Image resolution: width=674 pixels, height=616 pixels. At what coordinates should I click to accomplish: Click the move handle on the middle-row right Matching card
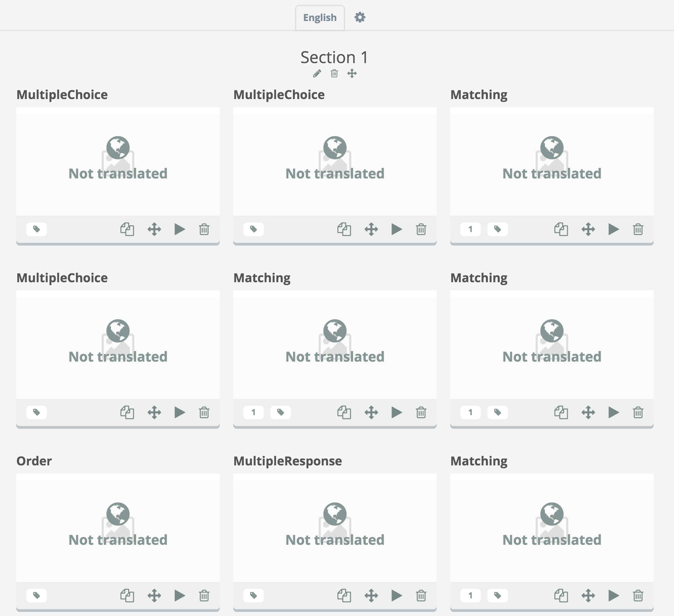click(x=588, y=412)
